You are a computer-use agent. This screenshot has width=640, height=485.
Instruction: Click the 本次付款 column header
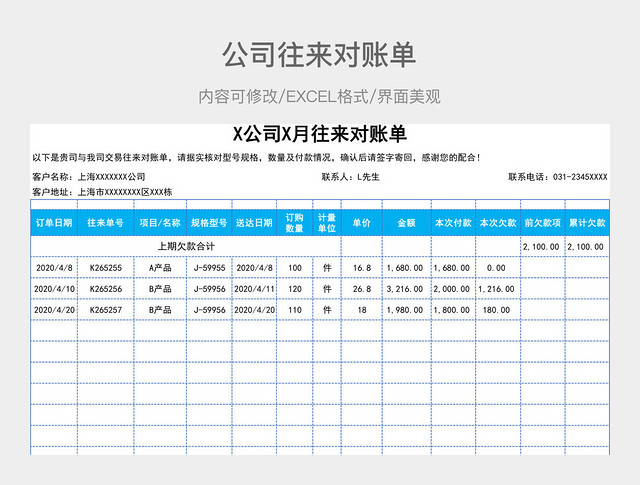[453, 223]
